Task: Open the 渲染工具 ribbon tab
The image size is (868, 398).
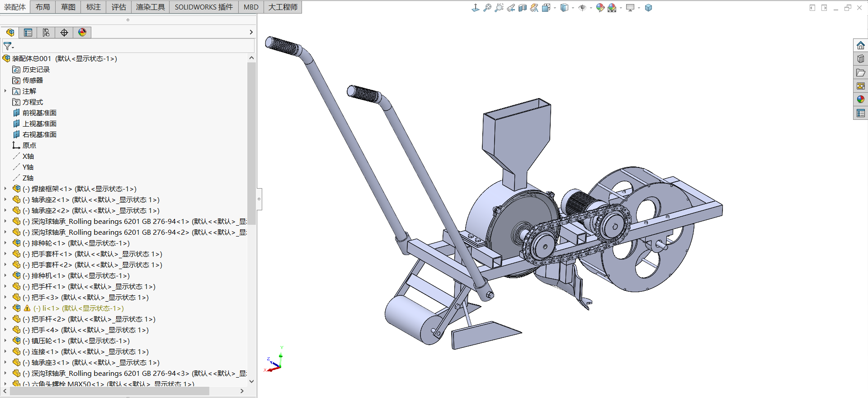Action: (x=151, y=7)
